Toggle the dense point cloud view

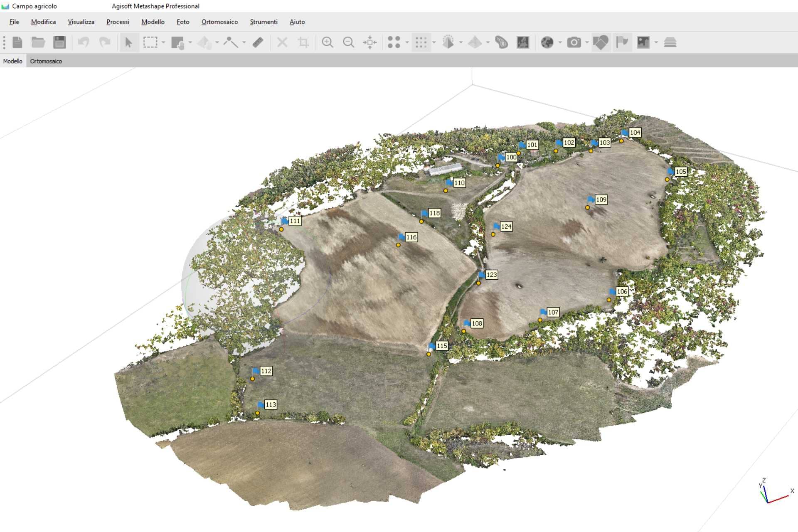pos(421,42)
